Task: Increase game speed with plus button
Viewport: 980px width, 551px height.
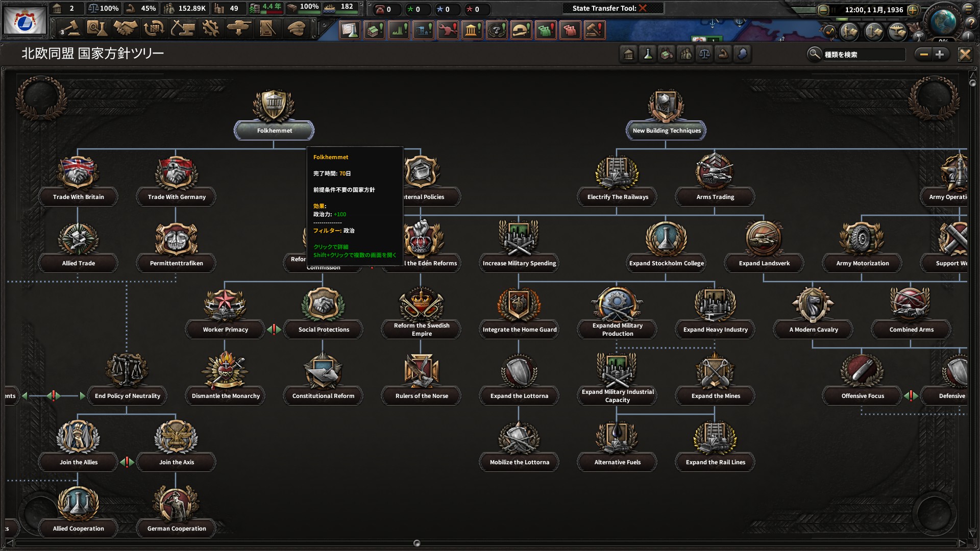Action: point(913,10)
